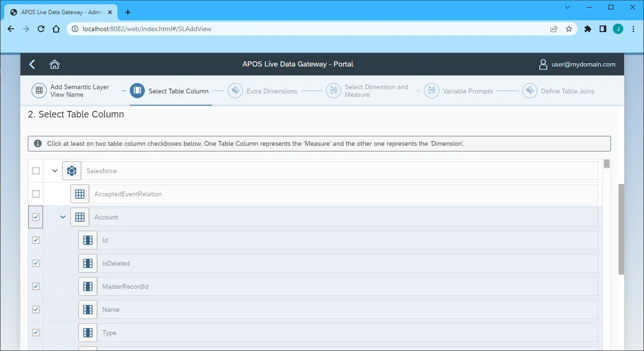Uncheck the MasterRecordId column checkbox
The height and width of the screenshot is (351, 644).
point(36,286)
